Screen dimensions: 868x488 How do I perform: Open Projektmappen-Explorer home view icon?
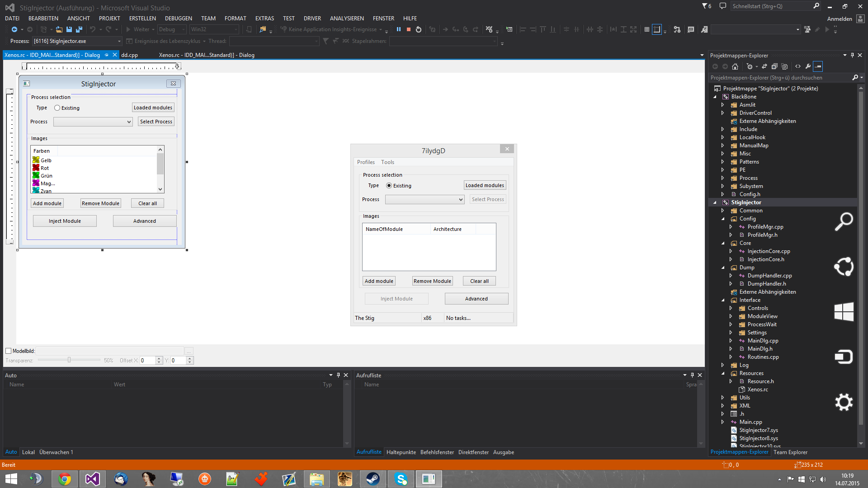tap(735, 66)
